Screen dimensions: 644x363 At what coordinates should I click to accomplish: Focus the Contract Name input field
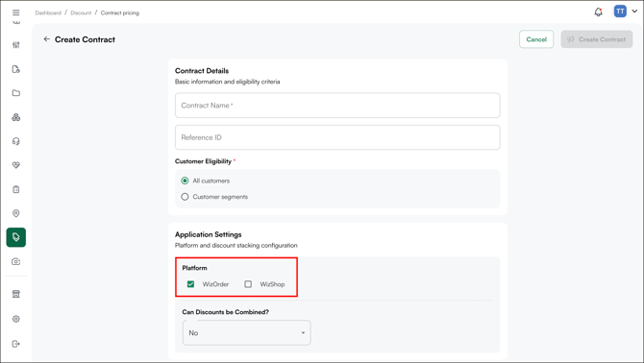pos(337,106)
